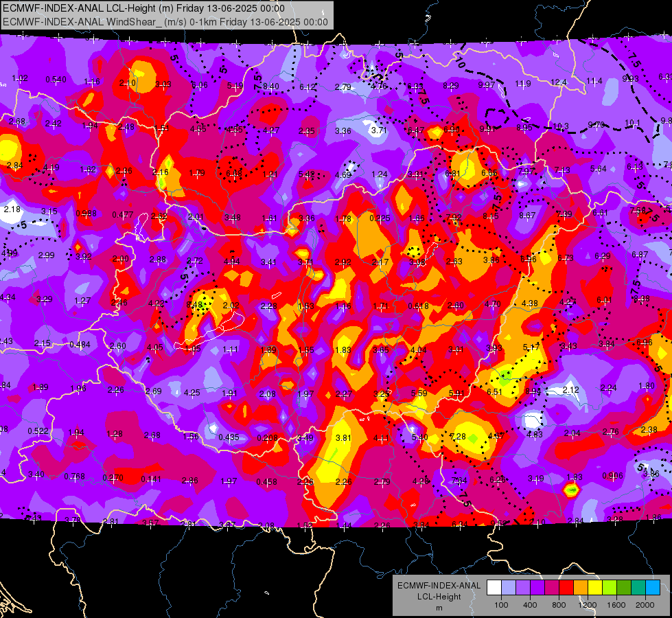Click the wind shear value '5.17'
The width and height of the screenshot is (672, 618).
point(531,347)
